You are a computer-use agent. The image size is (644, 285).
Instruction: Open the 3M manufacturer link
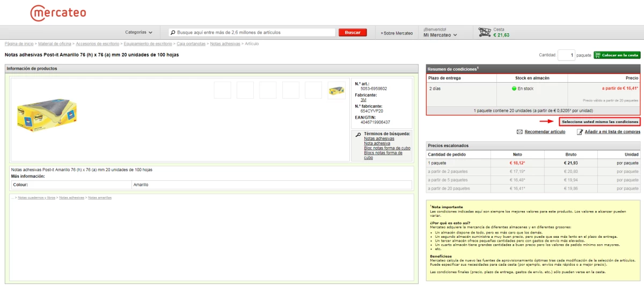click(363, 100)
